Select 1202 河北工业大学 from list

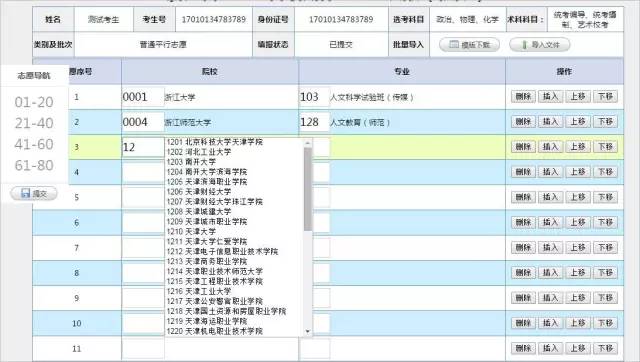[x=199, y=152]
